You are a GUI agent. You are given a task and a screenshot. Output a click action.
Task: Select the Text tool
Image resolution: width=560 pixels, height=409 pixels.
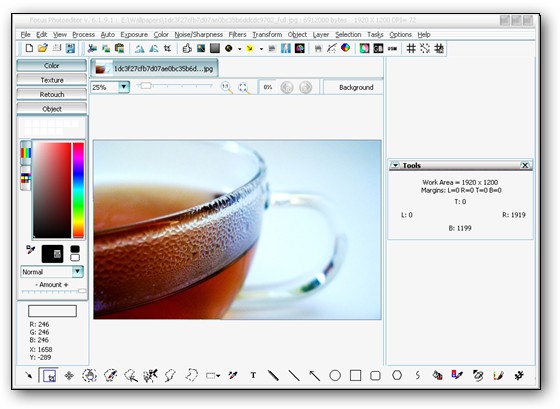[x=253, y=375]
